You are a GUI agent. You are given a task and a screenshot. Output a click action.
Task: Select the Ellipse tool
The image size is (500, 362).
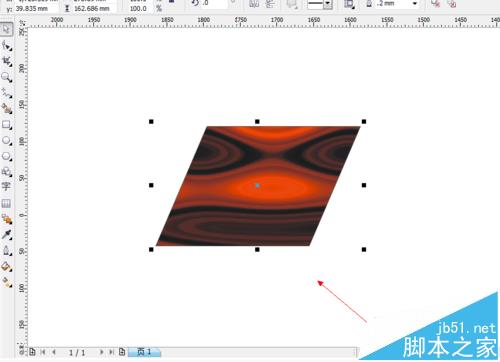tap(6, 141)
